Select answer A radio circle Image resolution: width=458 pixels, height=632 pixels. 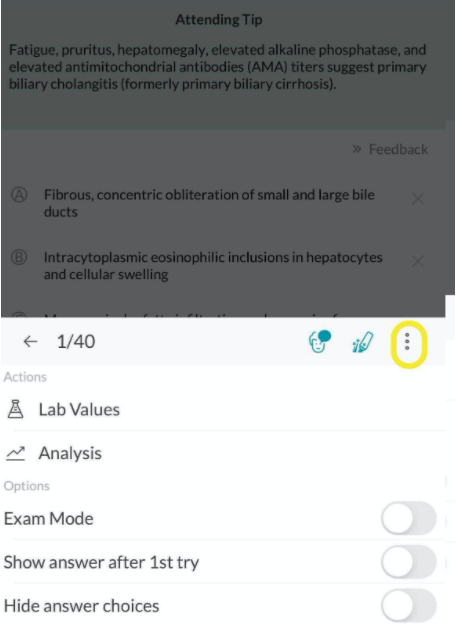click(19, 195)
